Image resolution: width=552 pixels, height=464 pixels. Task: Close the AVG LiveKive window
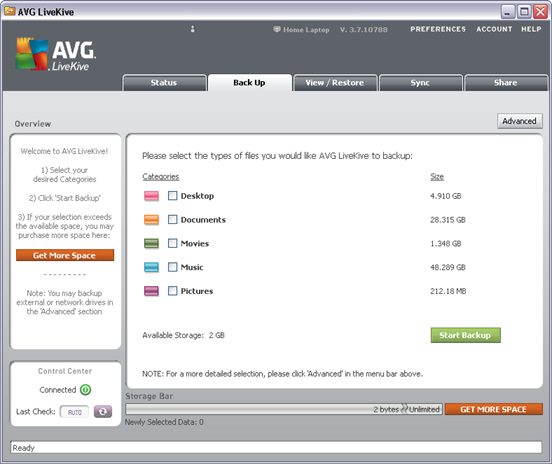540,12
